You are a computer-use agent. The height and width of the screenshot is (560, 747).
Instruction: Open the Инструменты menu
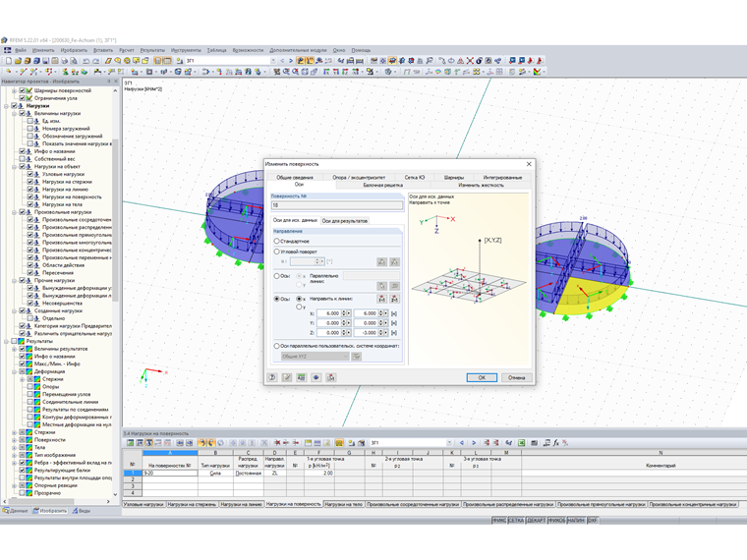(187, 50)
